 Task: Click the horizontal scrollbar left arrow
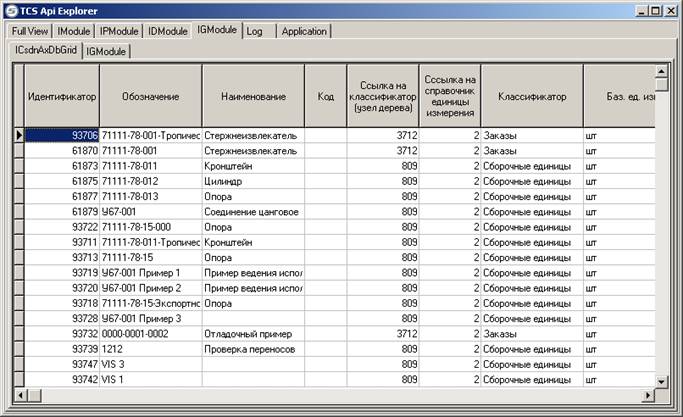pos(19,395)
